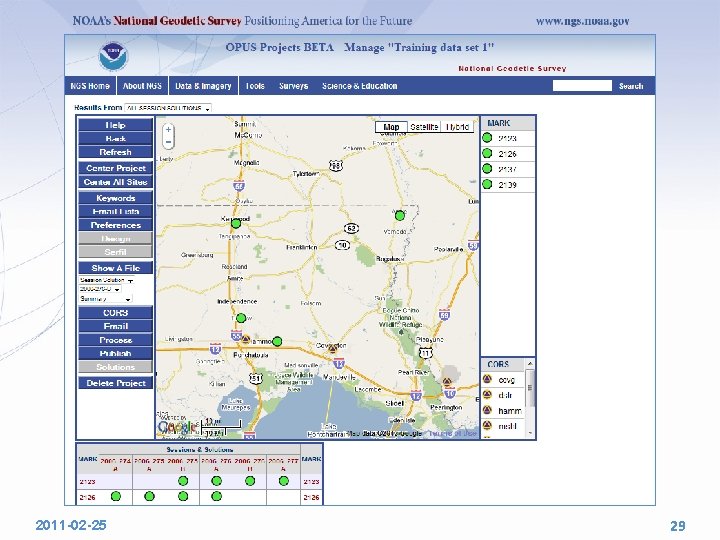Open 2126 solution dot for session 2006-275 B
This screenshot has width=720, height=540.
pos(183,496)
